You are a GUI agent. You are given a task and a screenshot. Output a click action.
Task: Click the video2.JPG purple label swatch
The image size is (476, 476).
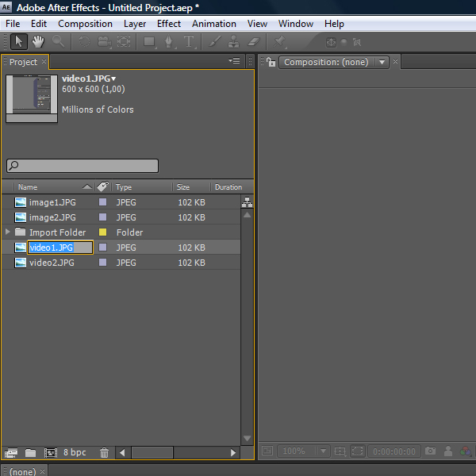click(x=102, y=262)
